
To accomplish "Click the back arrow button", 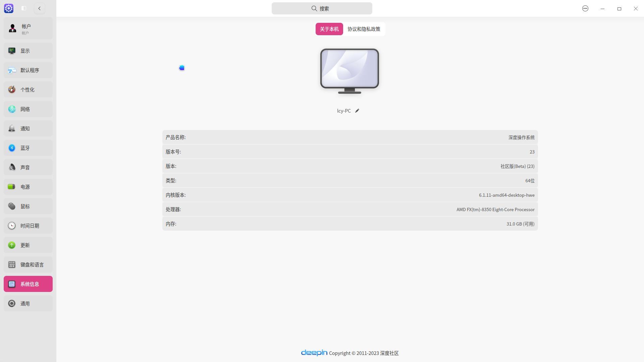I will (x=40, y=8).
